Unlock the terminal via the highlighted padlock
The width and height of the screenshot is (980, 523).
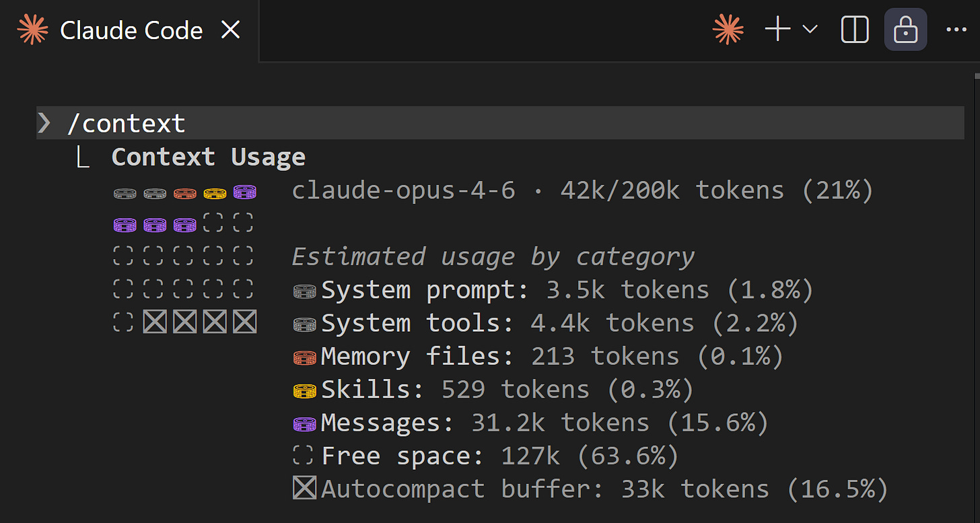click(905, 30)
